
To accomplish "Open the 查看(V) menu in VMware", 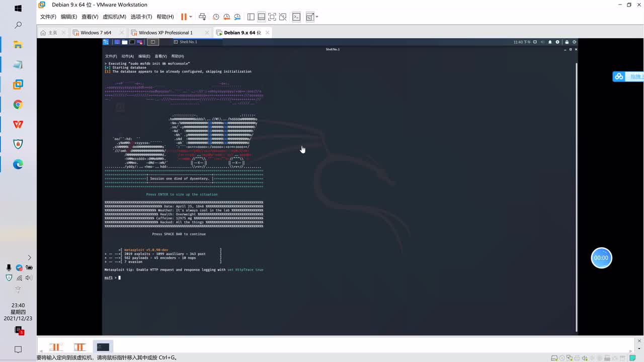I will pos(90,17).
